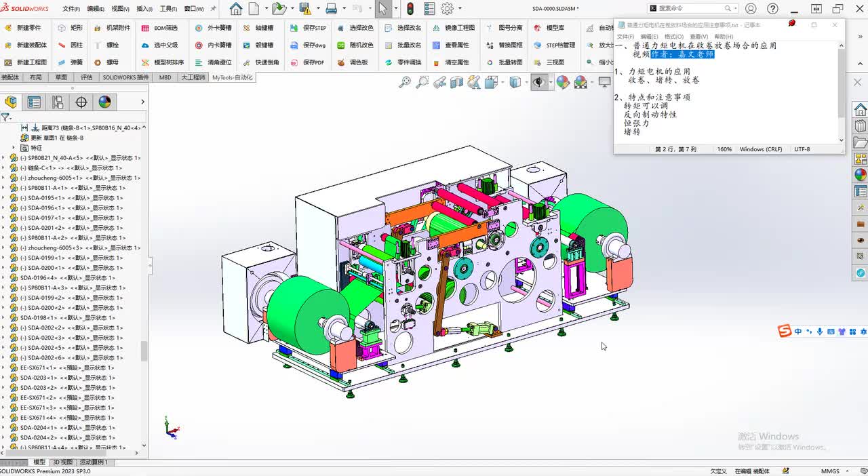Click the Home icon in top toolbar
This screenshot has width=868, height=476.
pos(235,9)
